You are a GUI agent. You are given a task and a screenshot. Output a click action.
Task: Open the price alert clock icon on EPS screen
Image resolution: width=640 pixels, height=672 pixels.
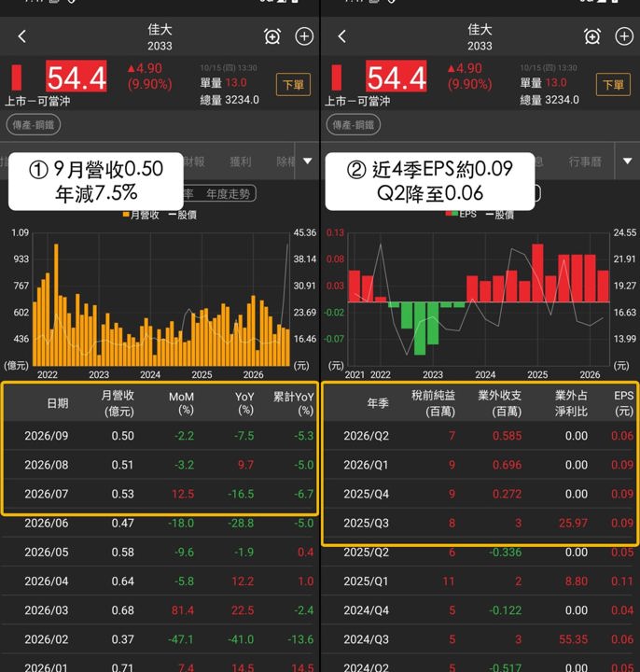pos(592,36)
